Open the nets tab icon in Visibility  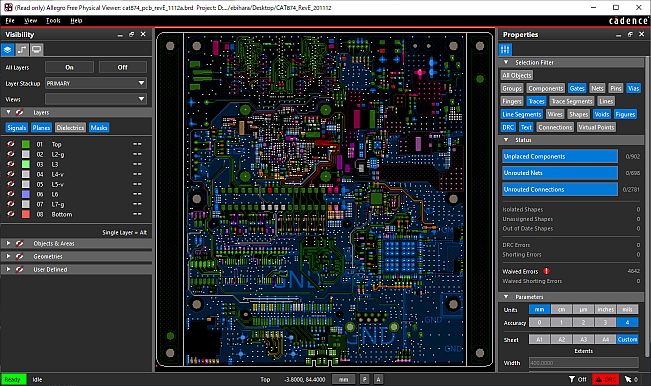[22, 50]
